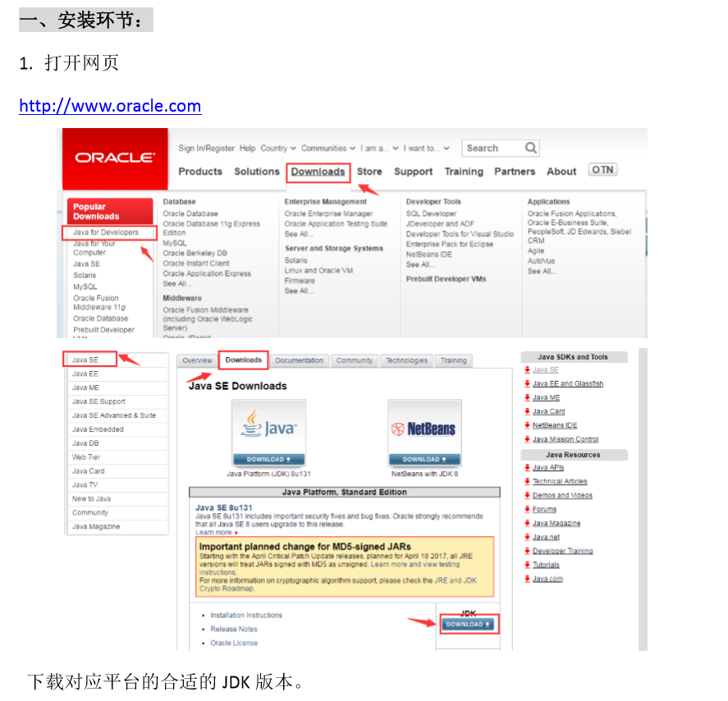Open the Sign In/Register link
The width and height of the screenshot is (728, 701).
206,148
